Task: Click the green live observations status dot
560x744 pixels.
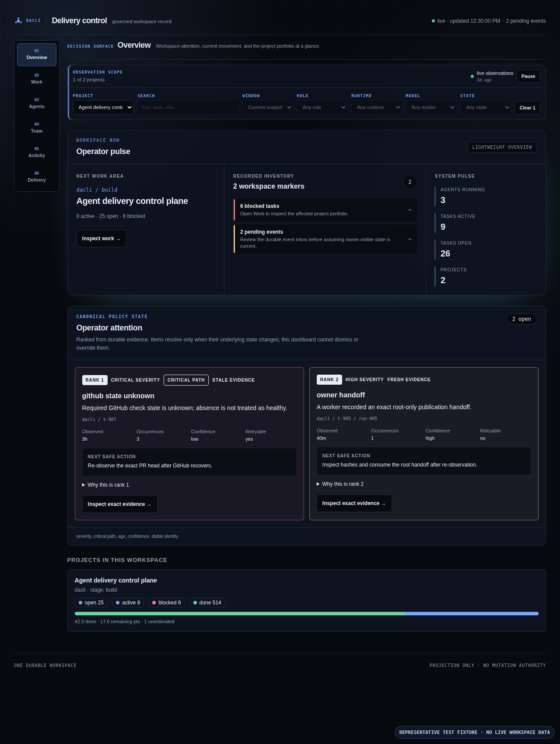Action: [472, 77]
